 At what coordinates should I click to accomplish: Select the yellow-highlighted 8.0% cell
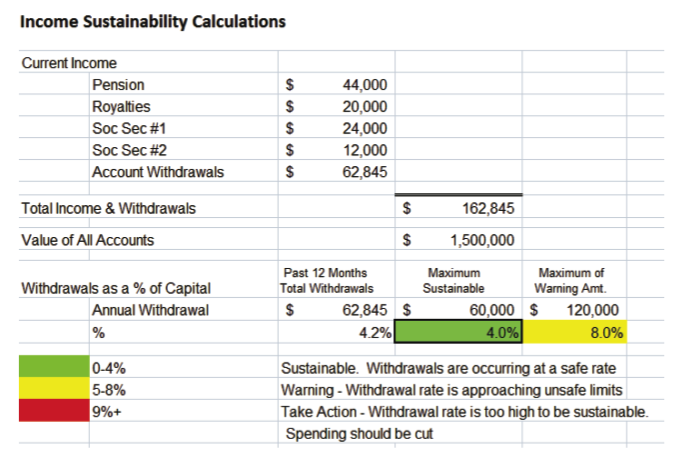(x=575, y=332)
